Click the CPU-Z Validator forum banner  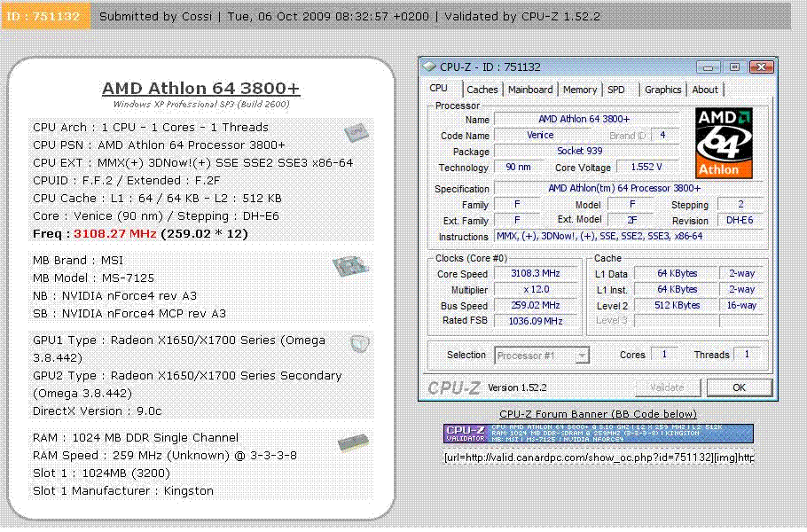click(x=598, y=434)
